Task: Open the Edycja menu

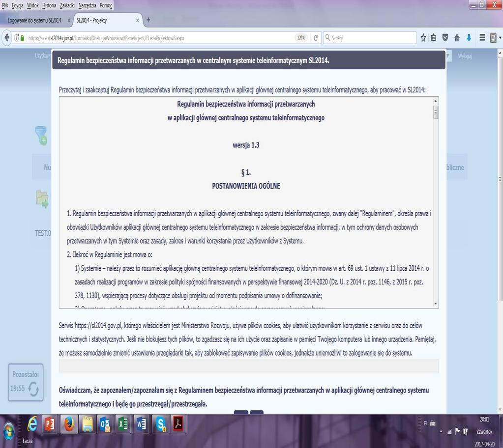Action: tap(18, 5)
